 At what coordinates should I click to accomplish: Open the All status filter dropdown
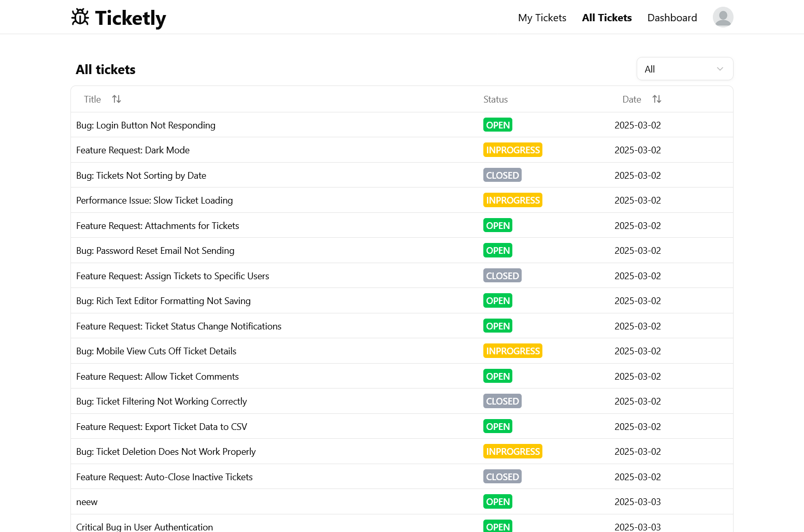685,69
